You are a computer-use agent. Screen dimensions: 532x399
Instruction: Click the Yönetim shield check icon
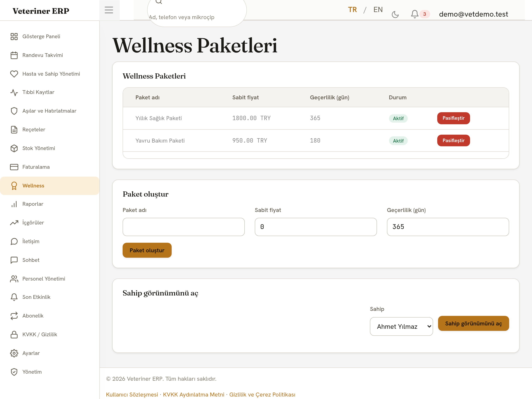[14, 372]
